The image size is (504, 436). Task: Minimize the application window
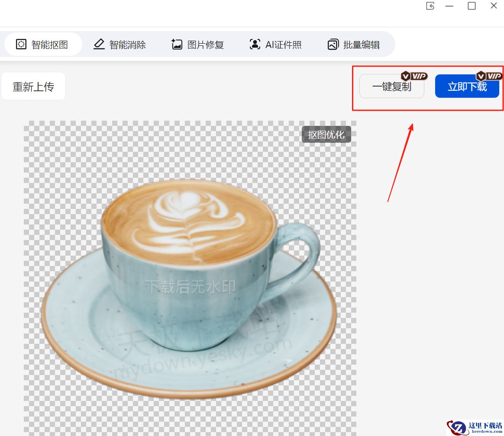[x=449, y=6]
